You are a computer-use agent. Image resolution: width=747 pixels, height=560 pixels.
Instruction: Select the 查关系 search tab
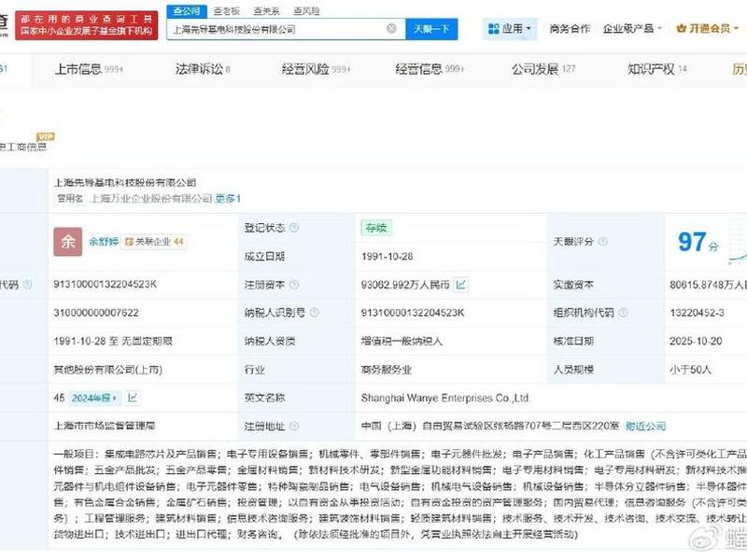[266, 11]
